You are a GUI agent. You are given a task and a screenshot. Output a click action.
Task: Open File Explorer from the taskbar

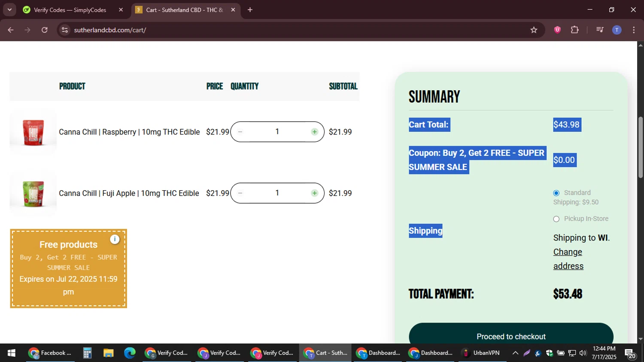(108, 353)
